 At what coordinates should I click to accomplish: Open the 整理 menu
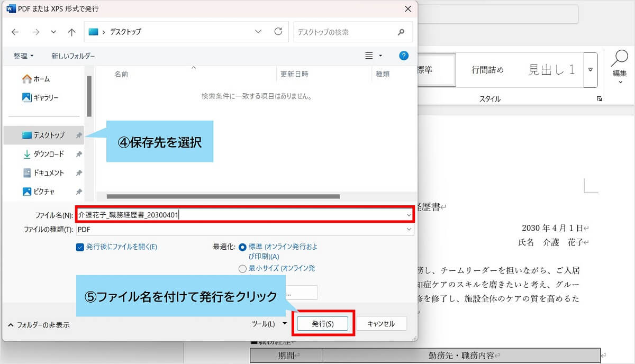pyautogui.click(x=23, y=56)
